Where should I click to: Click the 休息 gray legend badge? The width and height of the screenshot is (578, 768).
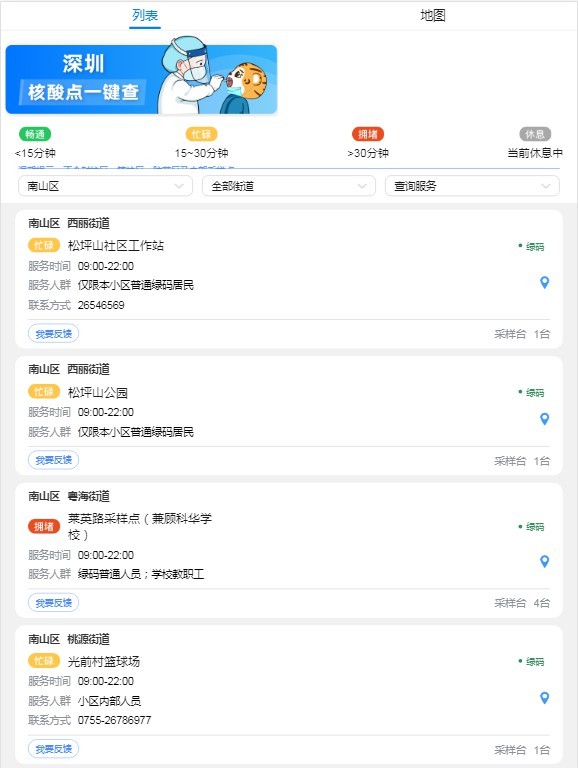click(x=535, y=134)
